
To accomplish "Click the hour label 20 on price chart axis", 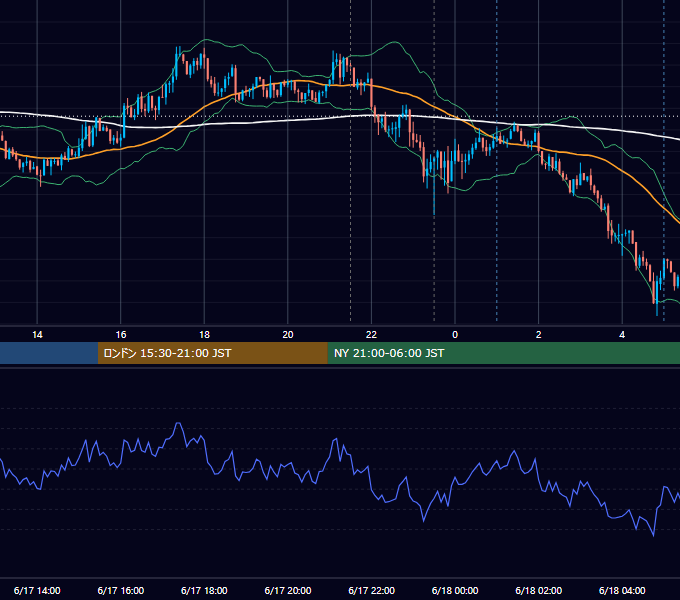I will (288, 335).
